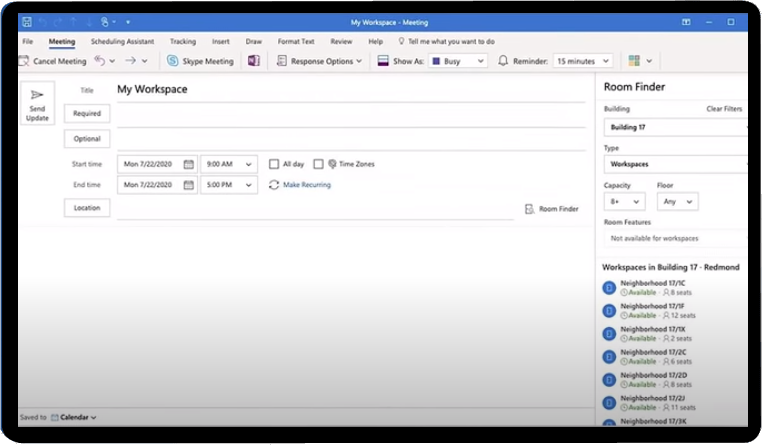
Task: Click the Show As icon
Action: pyautogui.click(x=383, y=61)
